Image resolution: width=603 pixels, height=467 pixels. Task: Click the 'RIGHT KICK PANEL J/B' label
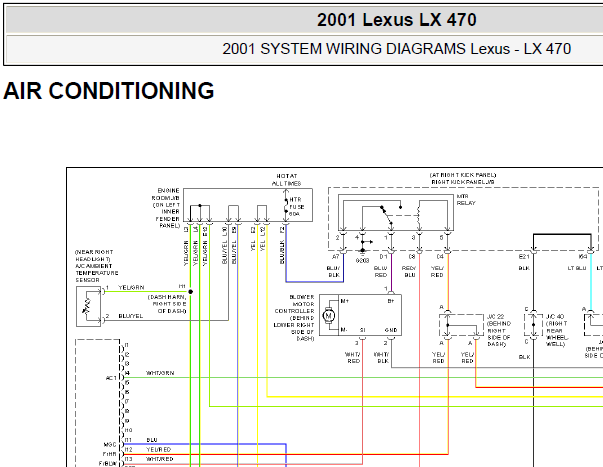(463, 182)
